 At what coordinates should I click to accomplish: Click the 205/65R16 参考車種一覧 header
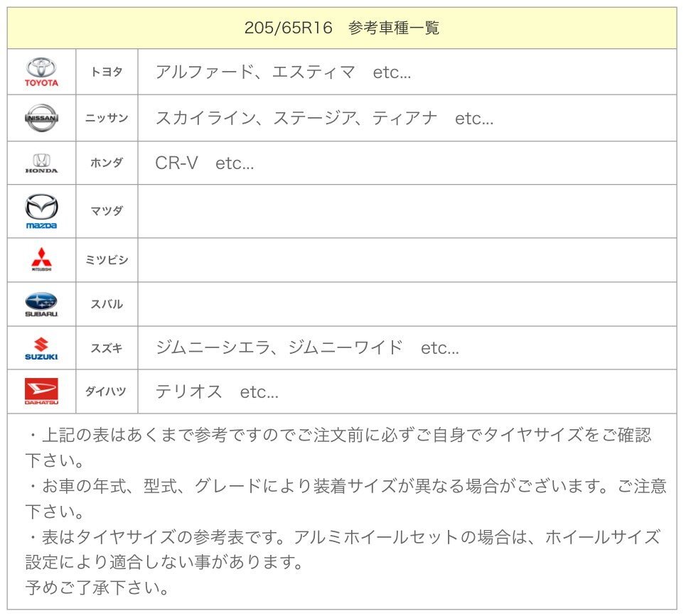click(342, 28)
